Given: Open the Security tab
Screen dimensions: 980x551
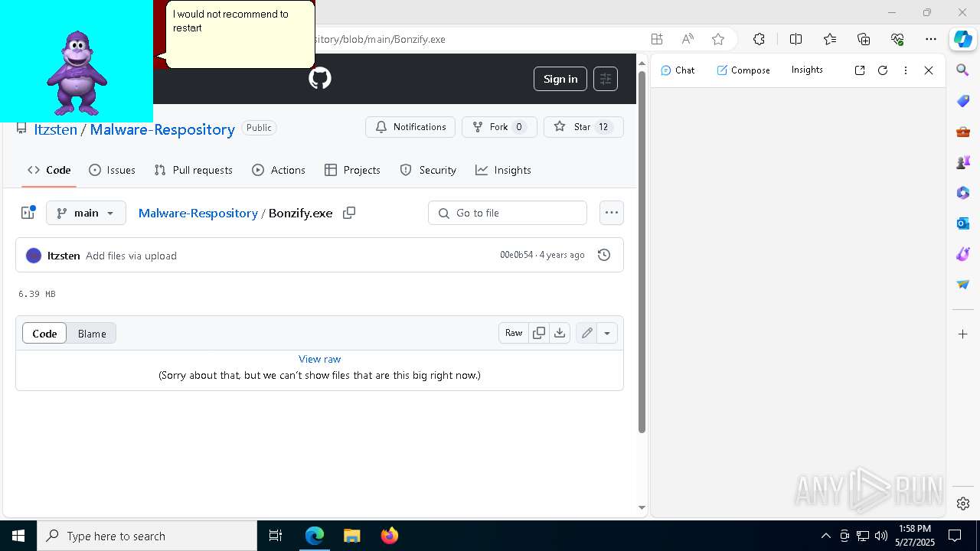Looking at the screenshot, I should point(428,170).
